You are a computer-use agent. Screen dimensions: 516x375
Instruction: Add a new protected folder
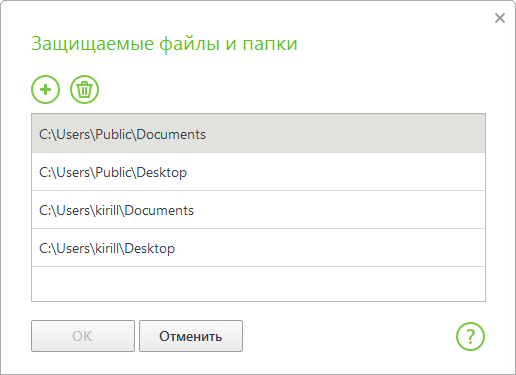point(45,89)
